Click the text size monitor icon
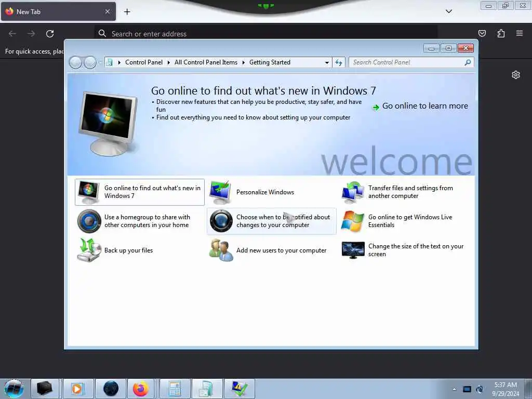The width and height of the screenshot is (532, 399). [353, 250]
